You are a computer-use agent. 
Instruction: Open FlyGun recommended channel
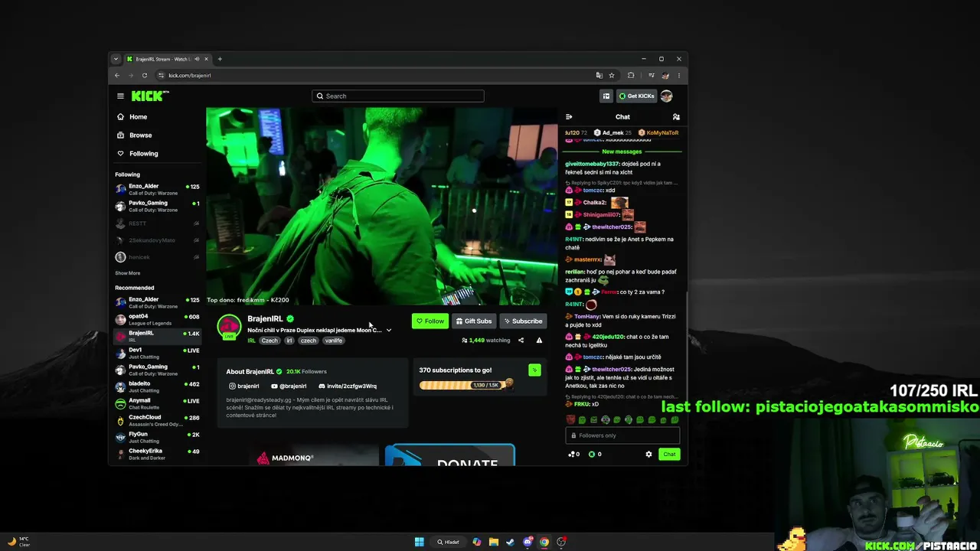157,437
